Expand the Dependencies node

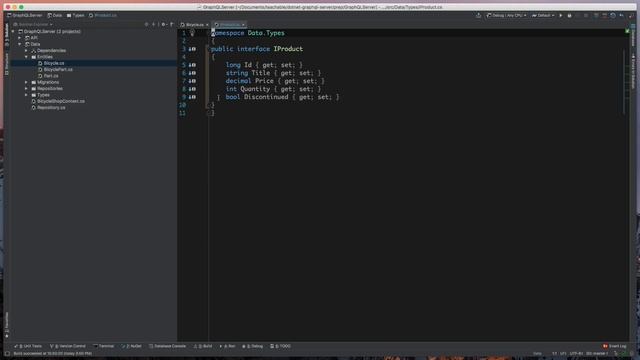(x=26, y=51)
